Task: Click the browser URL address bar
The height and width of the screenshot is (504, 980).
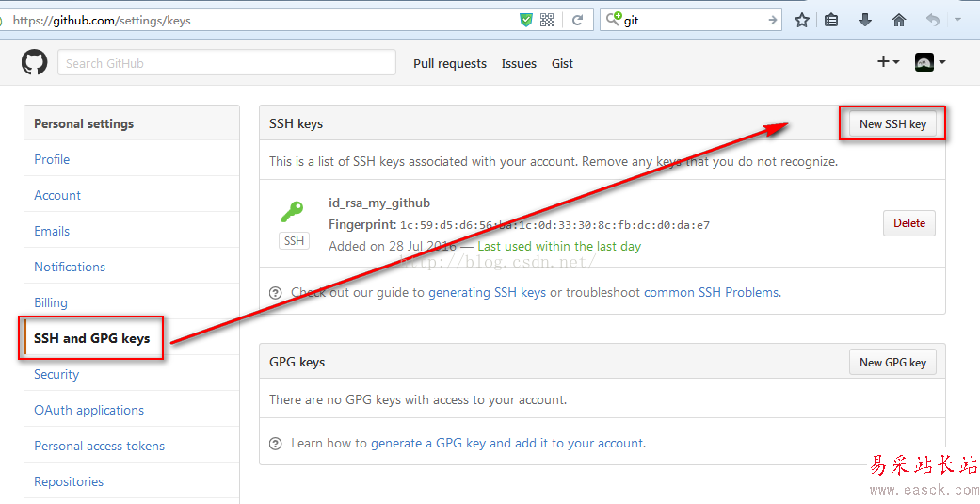Action: [263, 20]
